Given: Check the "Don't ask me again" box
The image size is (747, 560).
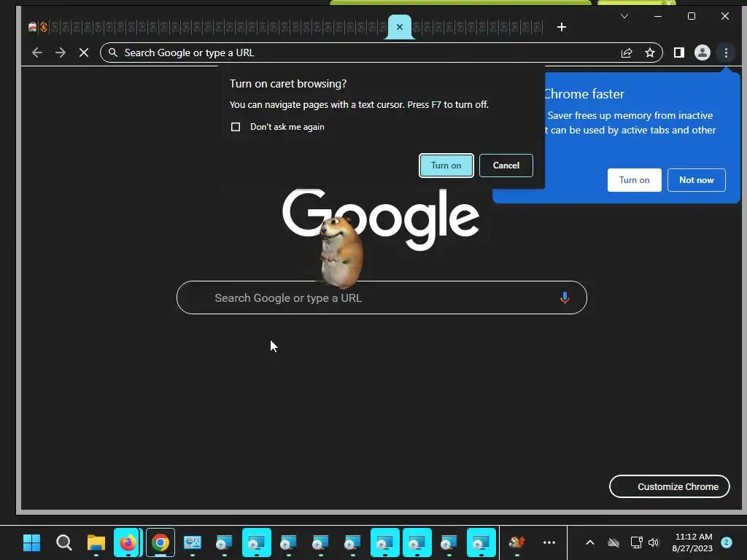Looking at the screenshot, I should (236, 127).
